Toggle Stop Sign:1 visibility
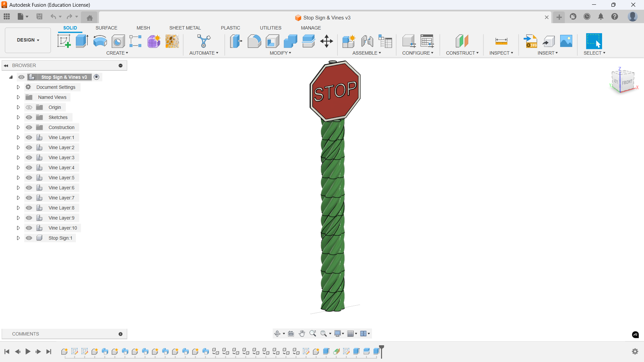The height and width of the screenshot is (362, 644). point(29,238)
